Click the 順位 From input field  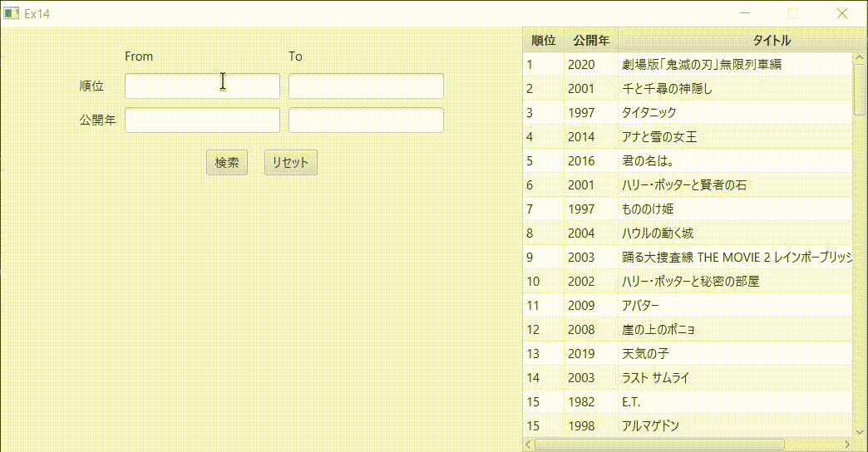click(x=202, y=86)
